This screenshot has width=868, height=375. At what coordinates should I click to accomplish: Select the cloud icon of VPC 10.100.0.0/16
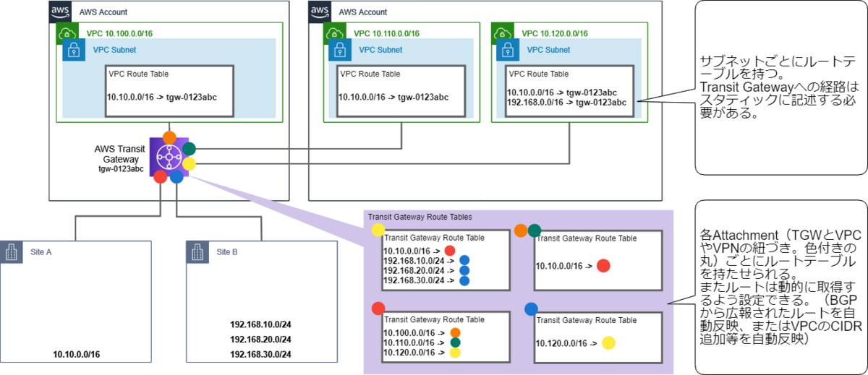67,33
